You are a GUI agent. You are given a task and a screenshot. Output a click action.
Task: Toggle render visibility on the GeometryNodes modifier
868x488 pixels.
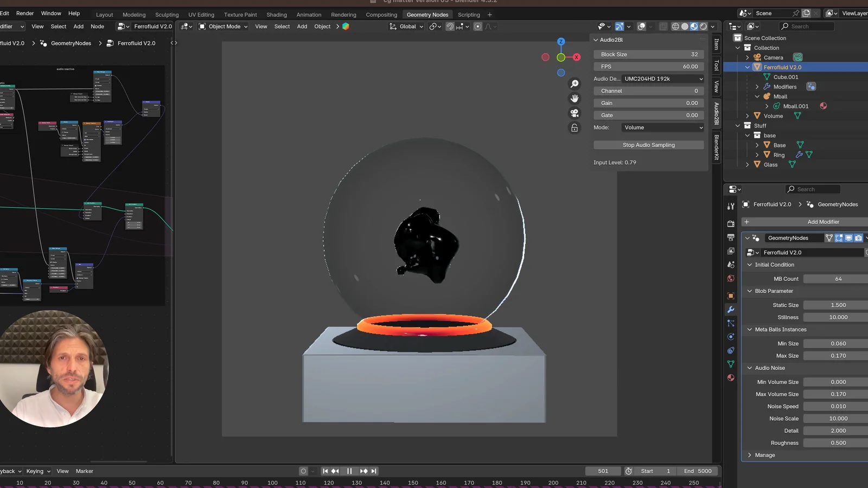click(x=858, y=238)
